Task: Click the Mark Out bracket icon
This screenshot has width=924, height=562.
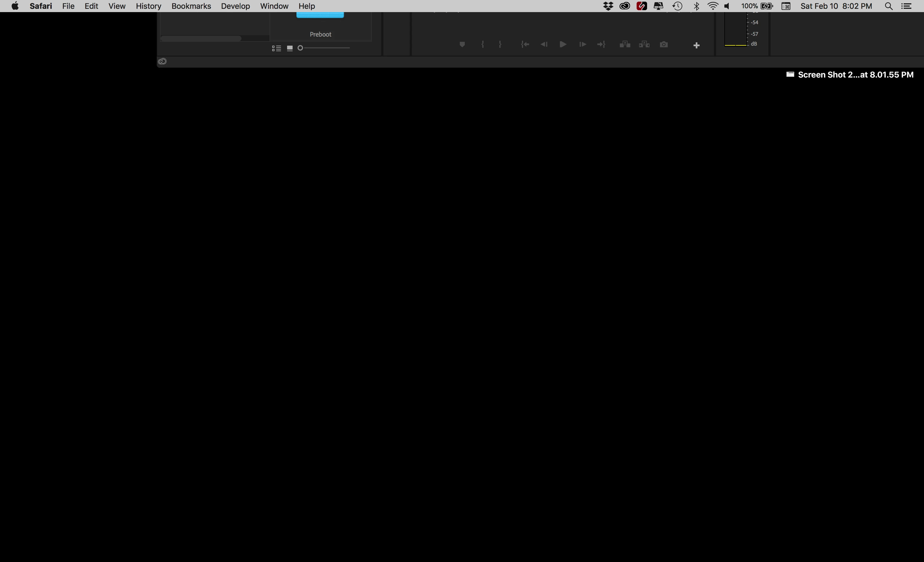Action: [x=500, y=45]
